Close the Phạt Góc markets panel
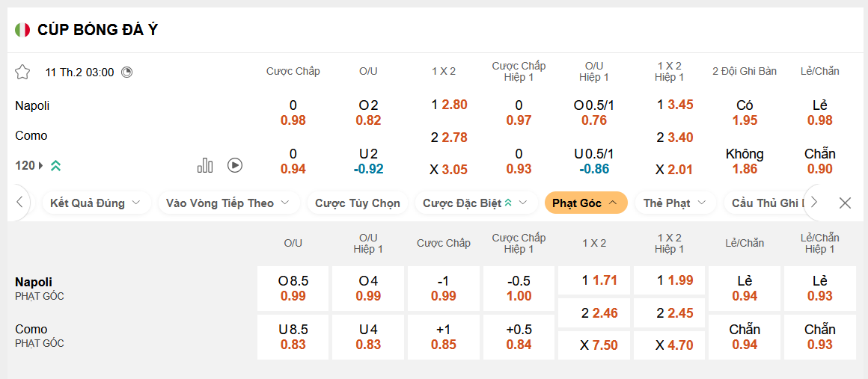868x379 pixels. click(845, 203)
